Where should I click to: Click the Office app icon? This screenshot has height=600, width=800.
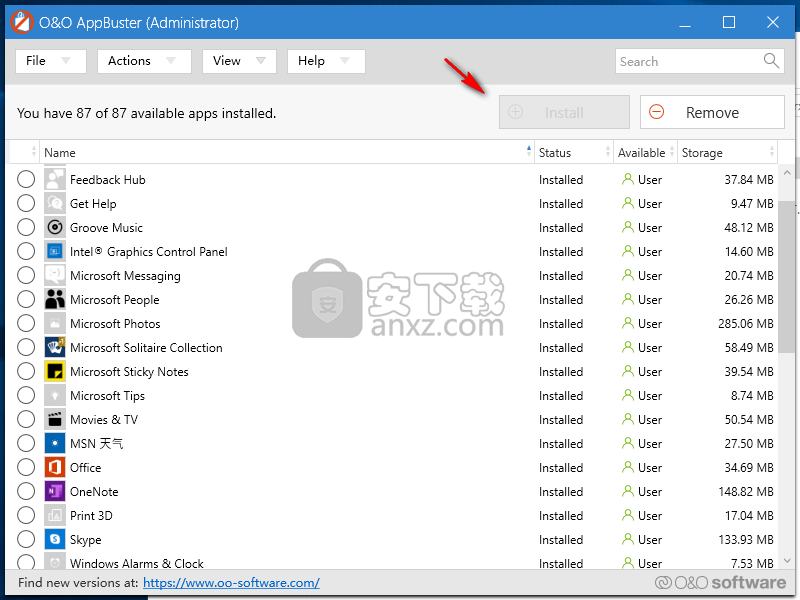point(55,467)
